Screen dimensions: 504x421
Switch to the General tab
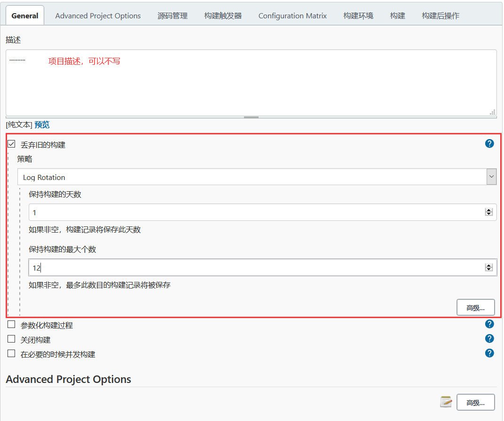[25, 16]
